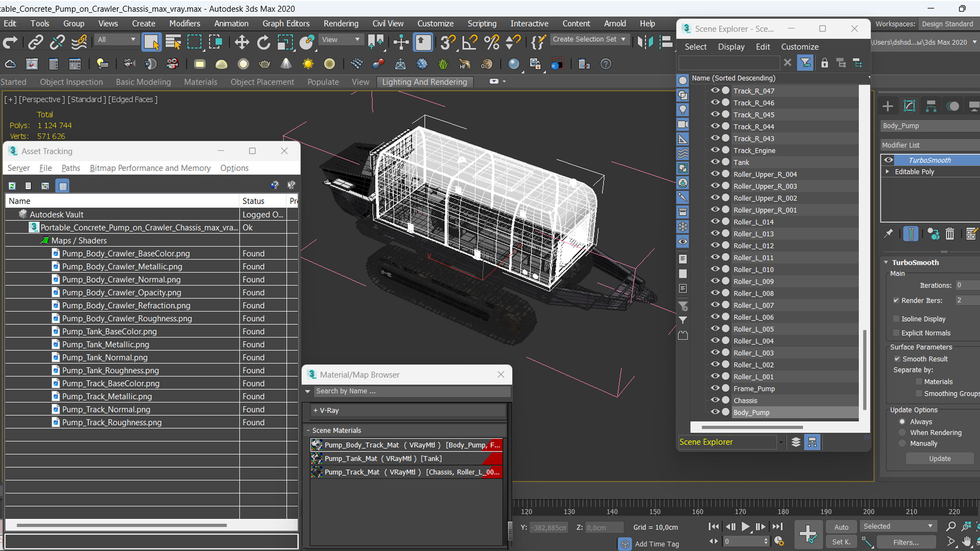Enable the Isoline Display checkbox

pos(896,319)
